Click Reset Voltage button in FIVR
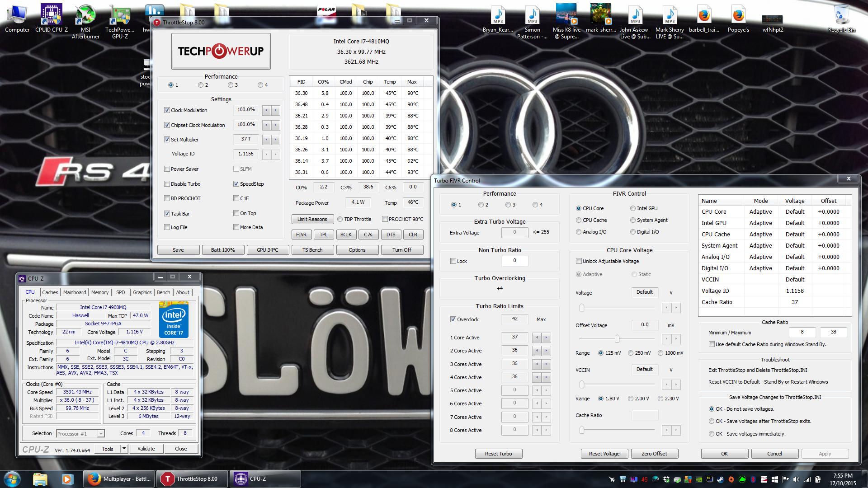Viewport: 868px width, 488px height. (604, 454)
